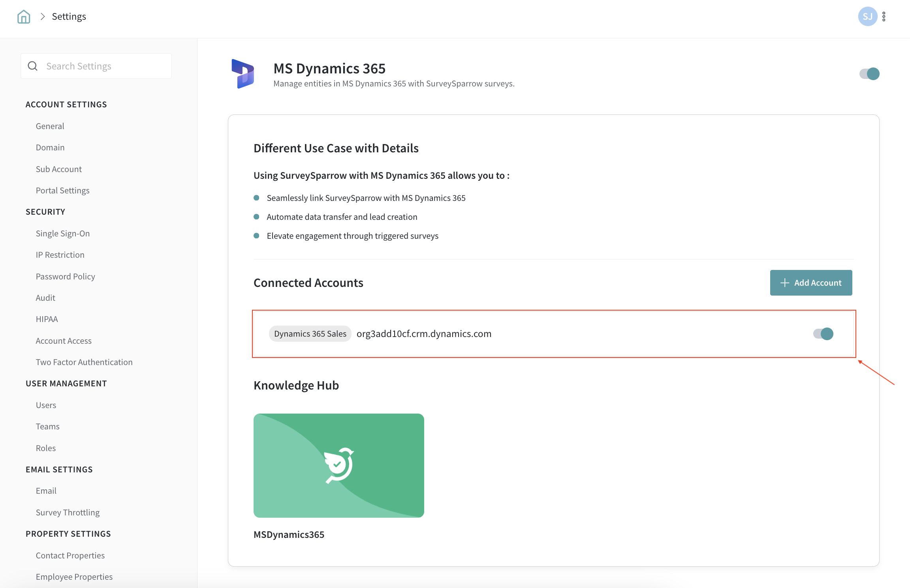910x588 pixels.
Task: Toggle off the Dynamics 365 Sales account
Action: point(823,334)
